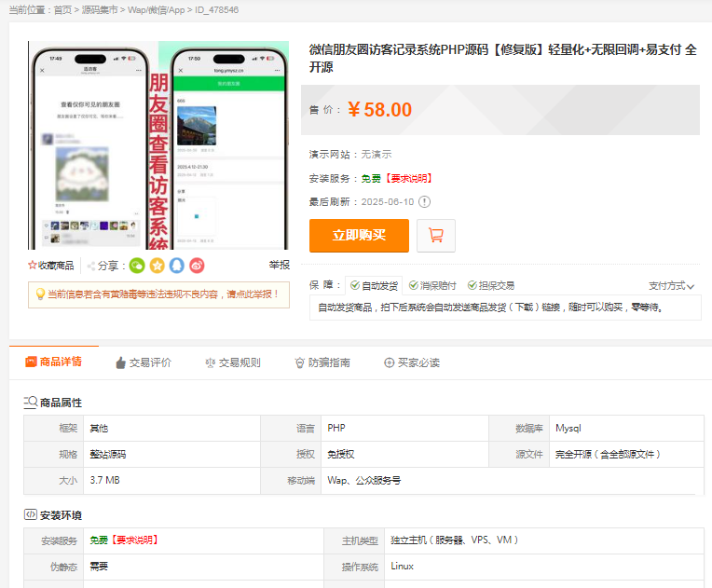This screenshot has width=712, height=588.
Task: Click the 商品属性 section heading
Action: [x=61, y=403]
